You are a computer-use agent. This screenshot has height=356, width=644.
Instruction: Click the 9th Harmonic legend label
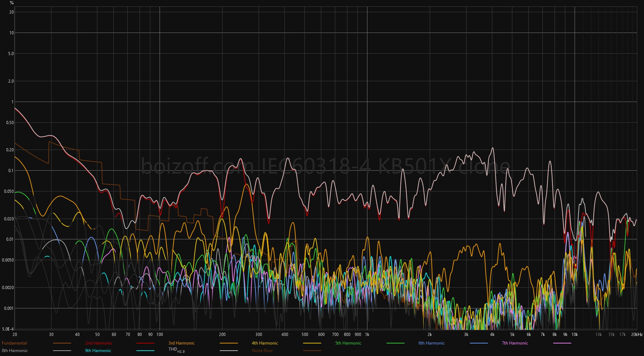(98, 351)
